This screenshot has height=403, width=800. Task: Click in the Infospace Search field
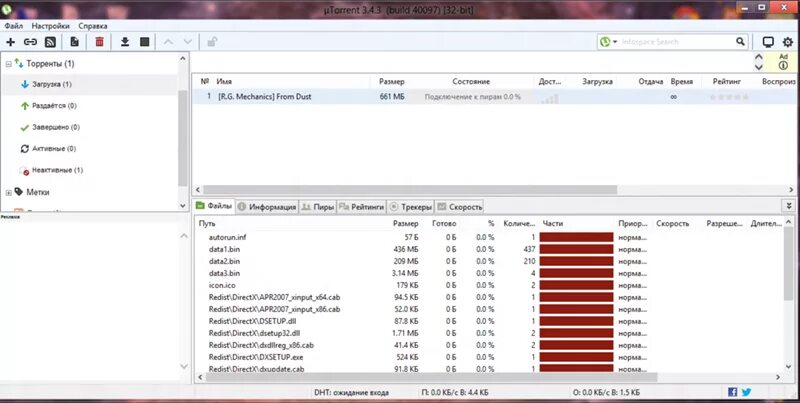point(676,42)
